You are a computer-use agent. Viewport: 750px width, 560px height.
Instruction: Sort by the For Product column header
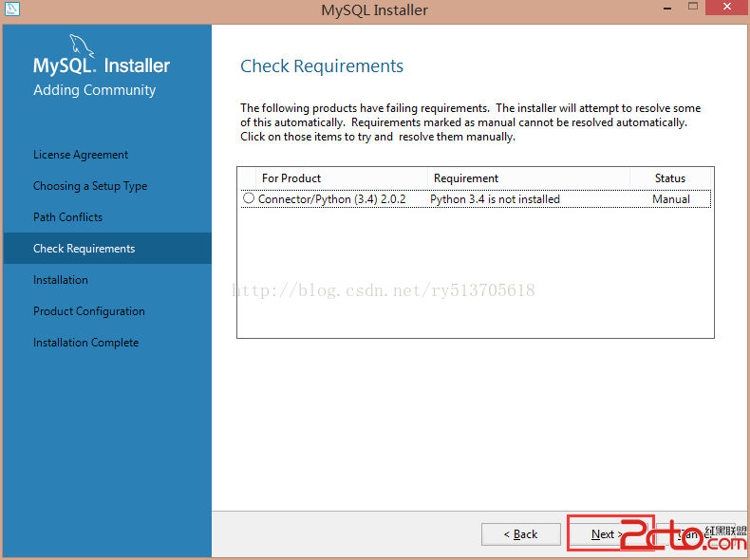342,178
